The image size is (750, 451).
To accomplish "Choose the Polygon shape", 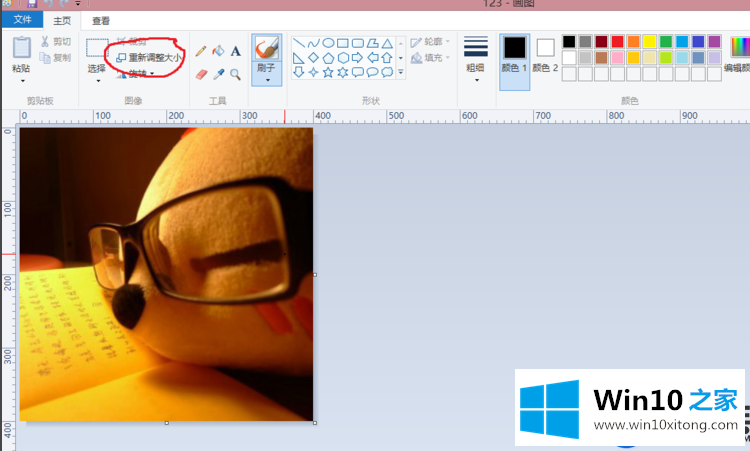I will click(372, 43).
